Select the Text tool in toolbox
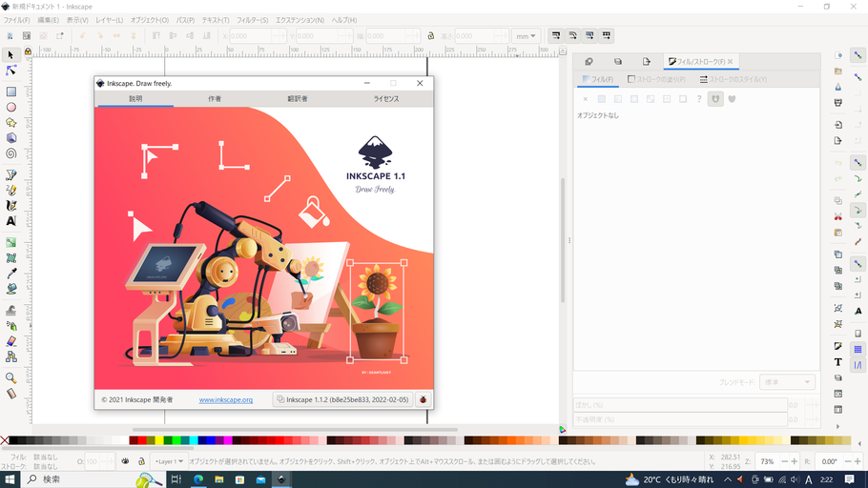 10,221
